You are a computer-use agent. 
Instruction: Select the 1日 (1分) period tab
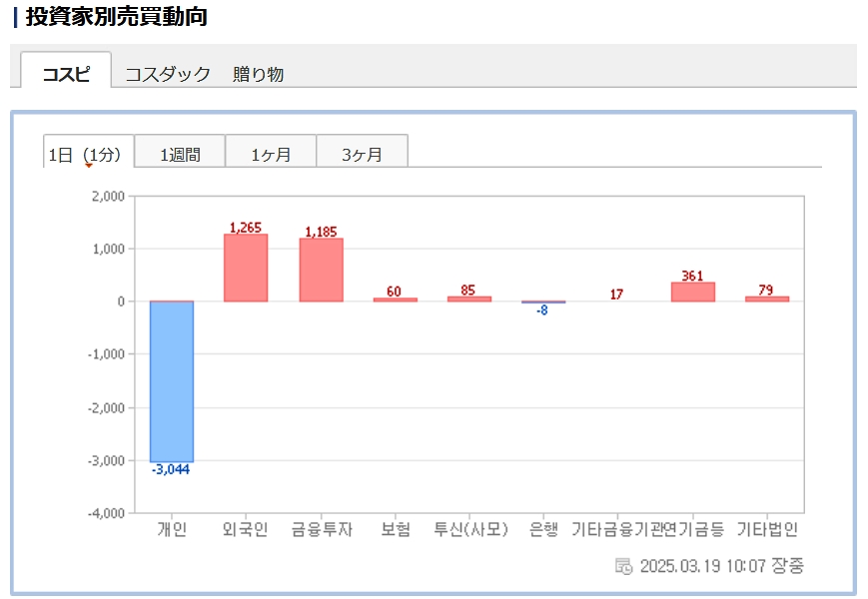(88, 154)
